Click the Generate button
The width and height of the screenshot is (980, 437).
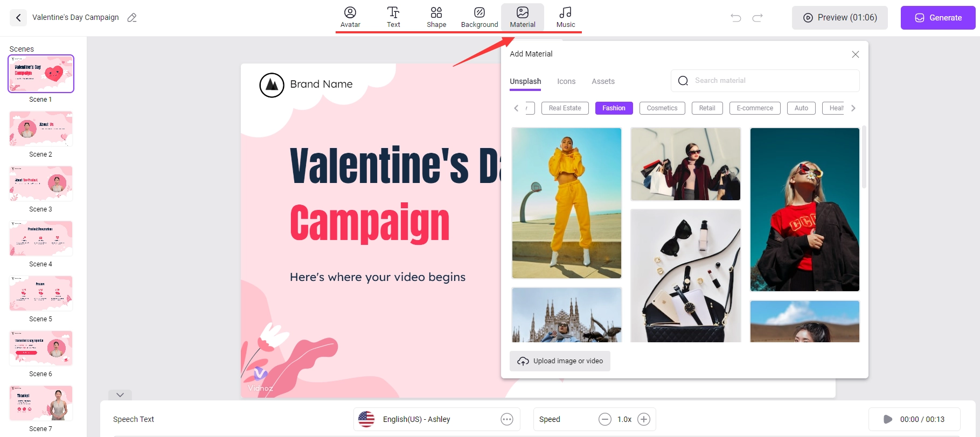pyautogui.click(x=938, y=18)
